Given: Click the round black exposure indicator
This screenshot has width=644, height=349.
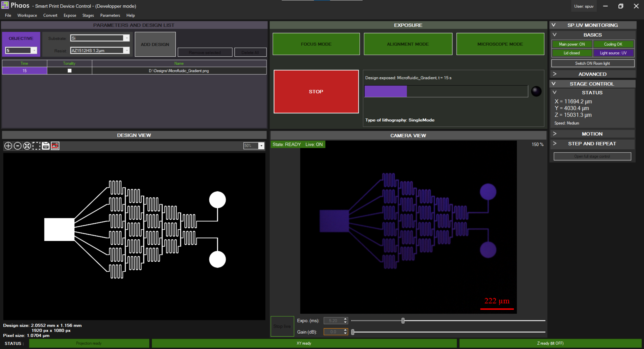Looking at the screenshot, I should point(536,91).
